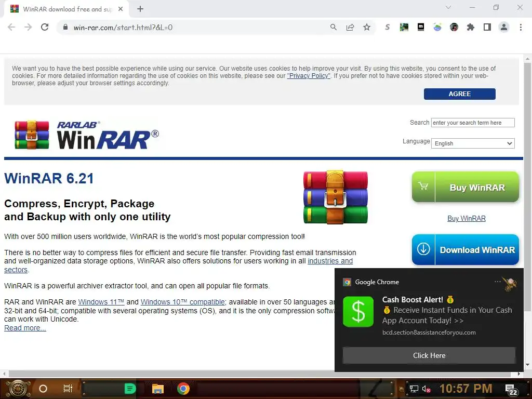
Task: Open Cortana search circle in taskbar
Action: 43,389
